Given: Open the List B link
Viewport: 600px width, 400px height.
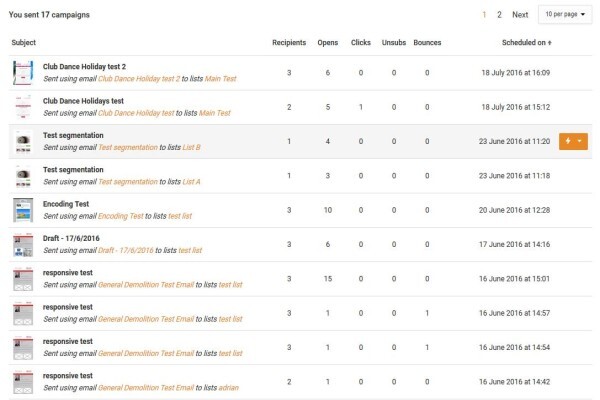Looking at the screenshot, I should click(x=191, y=147).
